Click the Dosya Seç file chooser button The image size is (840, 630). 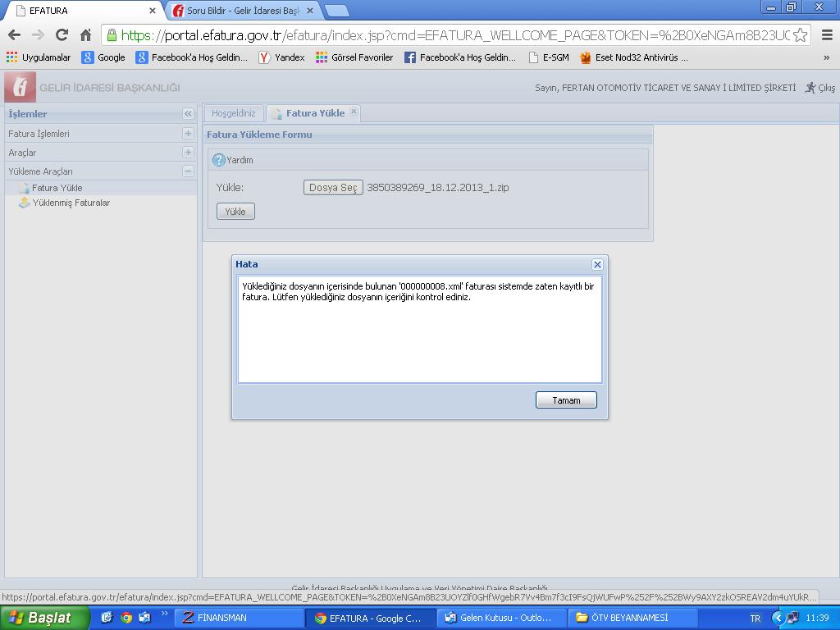pyautogui.click(x=333, y=188)
